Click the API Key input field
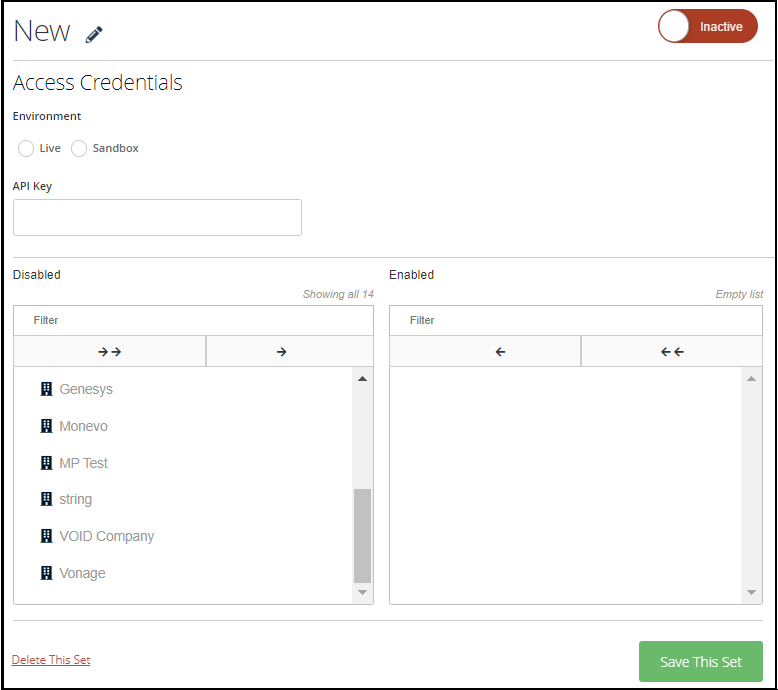 [157, 217]
